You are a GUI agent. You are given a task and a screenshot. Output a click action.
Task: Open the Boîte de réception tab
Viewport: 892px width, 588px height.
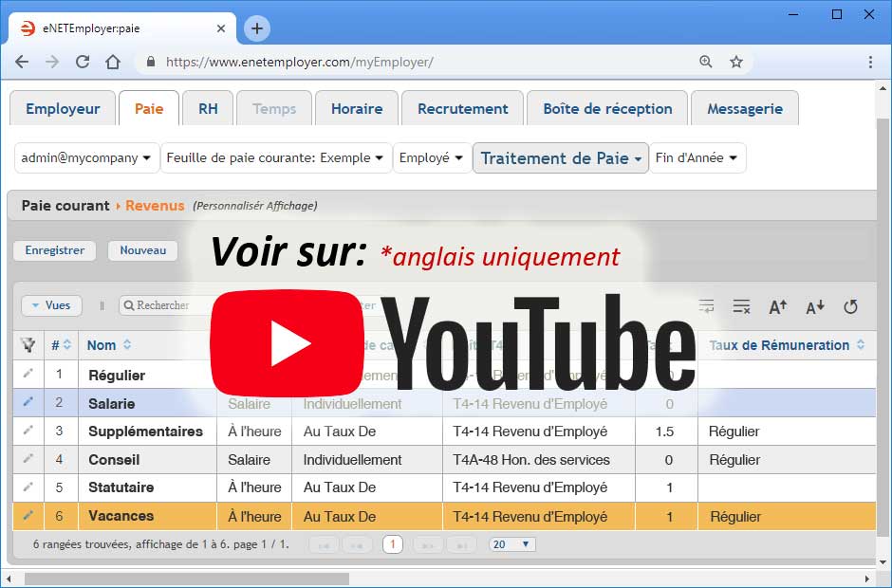click(x=606, y=107)
